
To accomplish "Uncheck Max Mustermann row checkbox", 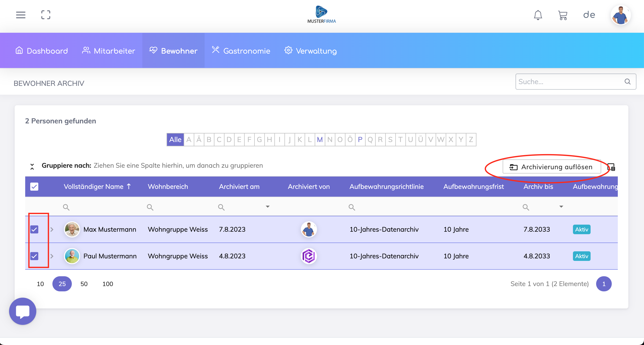I will pyautogui.click(x=34, y=229).
